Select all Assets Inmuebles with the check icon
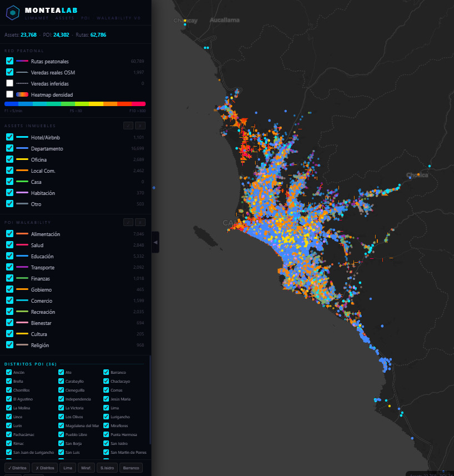This screenshot has width=454, height=476. tap(128, 126)
